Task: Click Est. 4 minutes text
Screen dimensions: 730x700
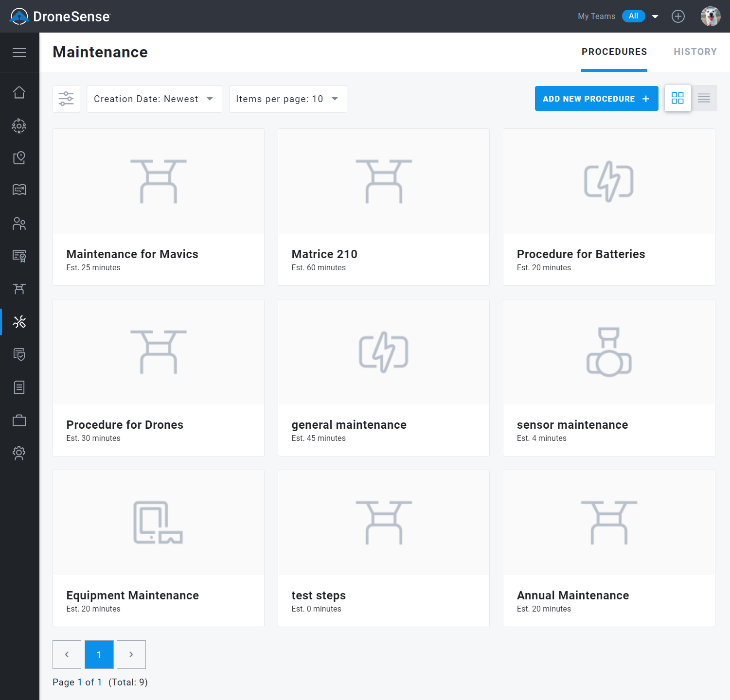Action: click(541, 438)
